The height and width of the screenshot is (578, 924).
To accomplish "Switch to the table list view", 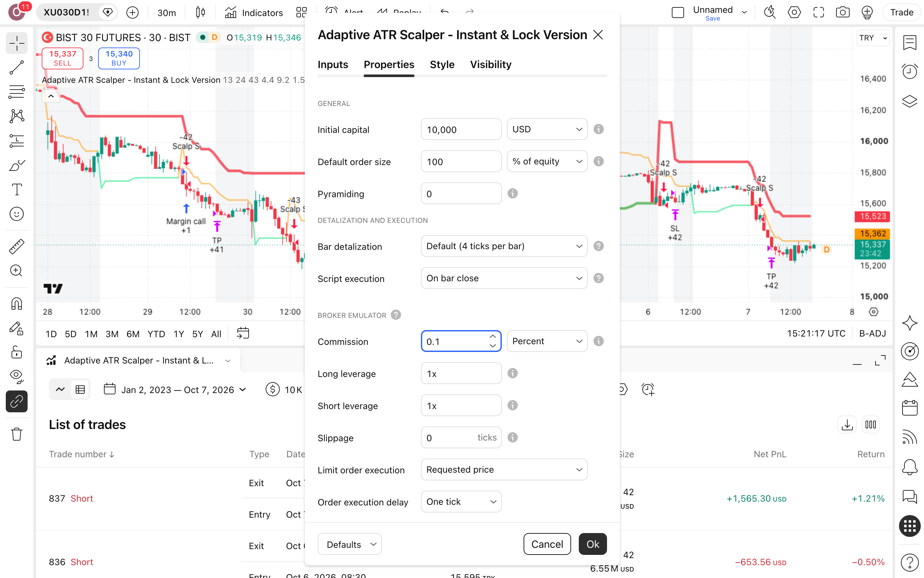I will click(x=80, y=390).
